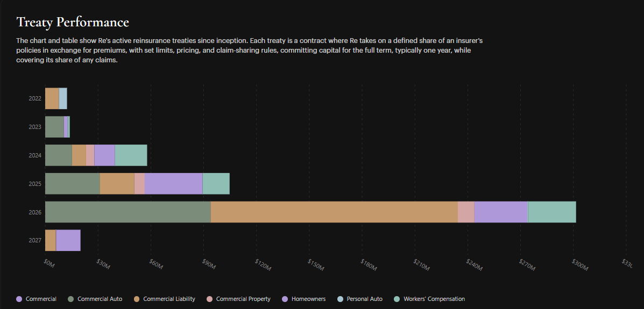This screenshot has width=644, height=309.
Task: Select the 2026 Commercial Auto bar segment
Action: [x=128, y=212]
